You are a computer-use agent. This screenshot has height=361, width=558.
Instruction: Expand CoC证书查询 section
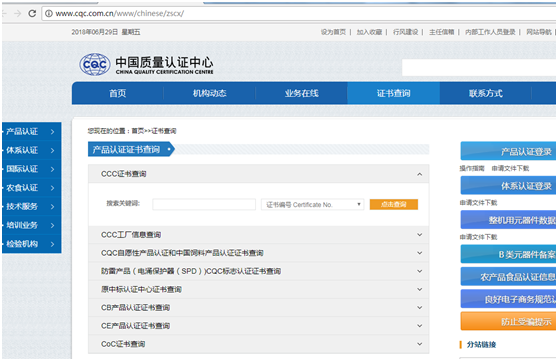[x=258, y=344]
